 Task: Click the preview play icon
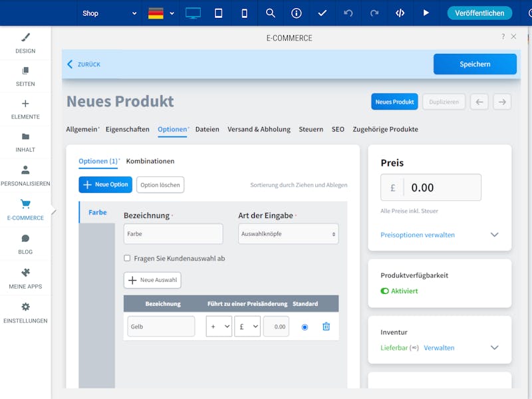tap(426, 13)
